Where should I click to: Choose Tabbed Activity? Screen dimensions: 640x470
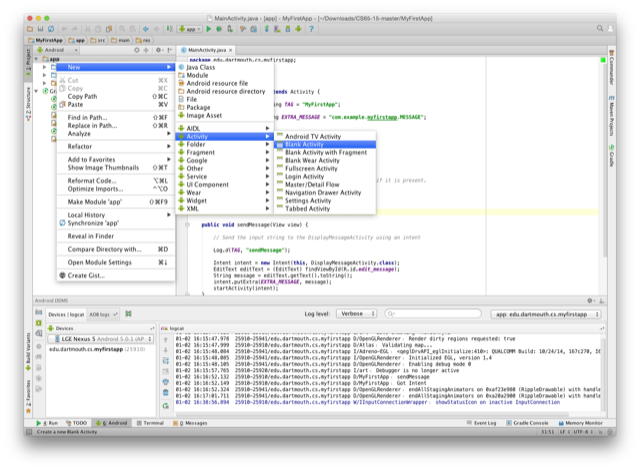[325, 208]
